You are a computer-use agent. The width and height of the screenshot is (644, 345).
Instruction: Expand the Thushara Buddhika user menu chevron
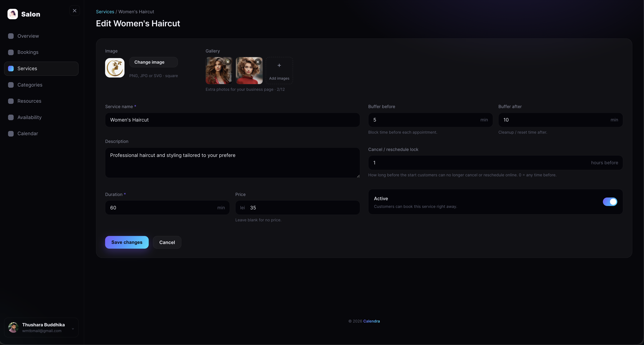[73, 329]
